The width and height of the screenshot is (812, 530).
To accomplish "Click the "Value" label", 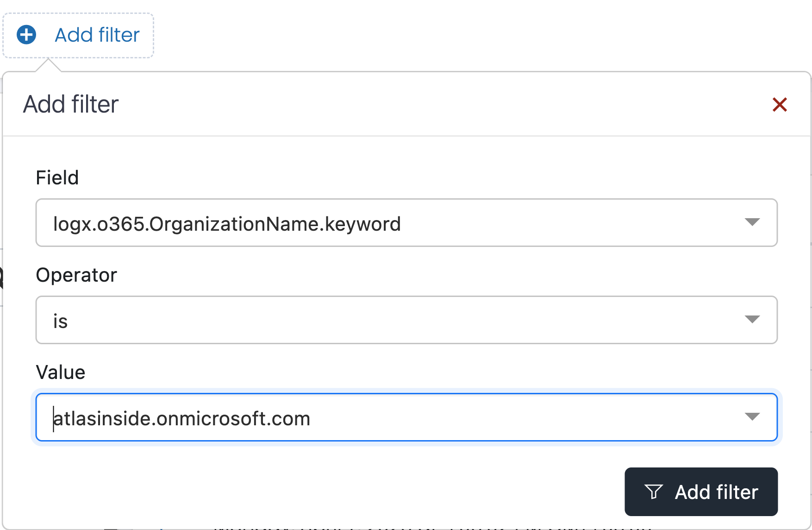I will pos(61,372).
